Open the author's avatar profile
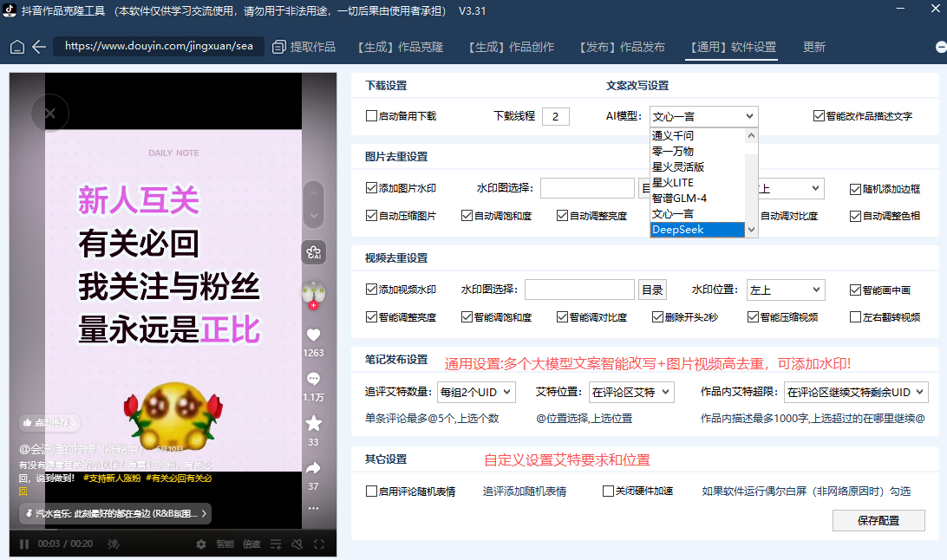Viewport: 947px width, 560px height. pos(313,293)
